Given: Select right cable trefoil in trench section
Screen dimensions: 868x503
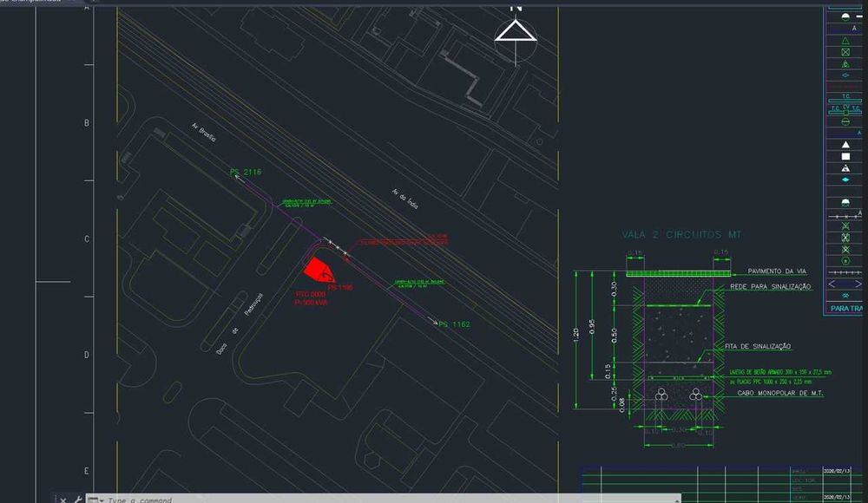Looking at the screenshot, I should pos(696,394).
